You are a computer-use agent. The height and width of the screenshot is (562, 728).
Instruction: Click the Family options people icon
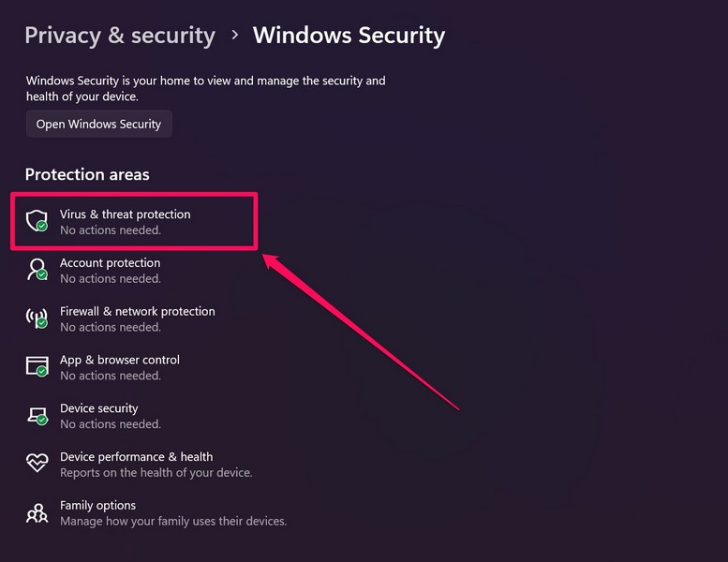coord(37,512)
